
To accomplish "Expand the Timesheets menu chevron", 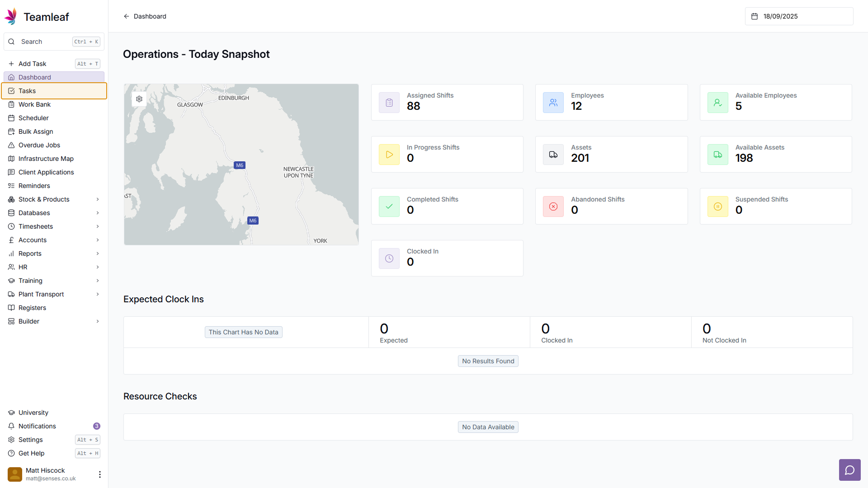I will pyautogui.click(x=98, y=226).
